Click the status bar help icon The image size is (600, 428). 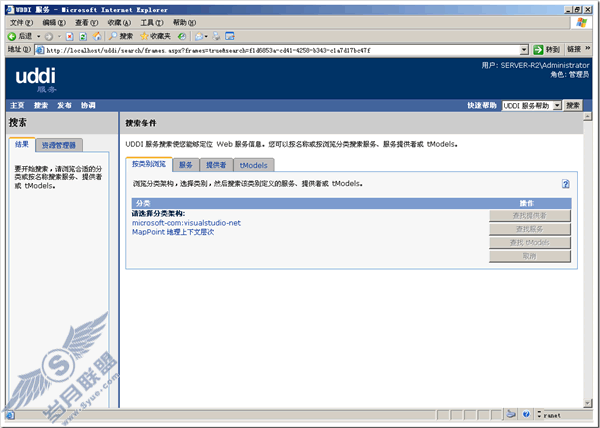coord(526,414)
